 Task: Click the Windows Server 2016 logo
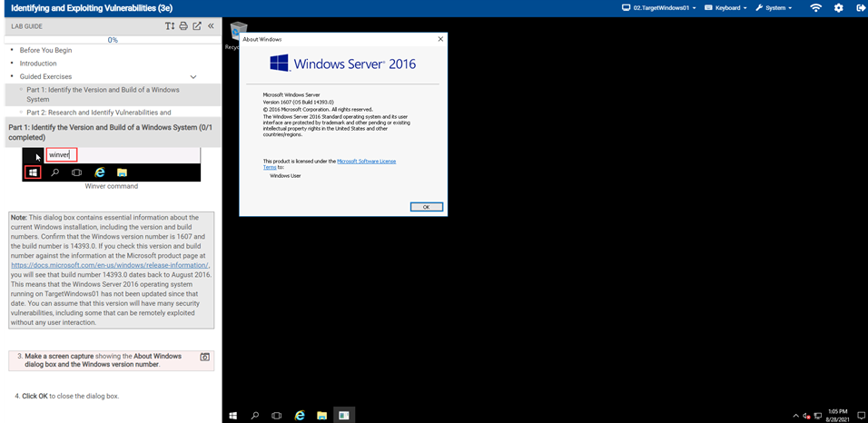pos(343,64)
